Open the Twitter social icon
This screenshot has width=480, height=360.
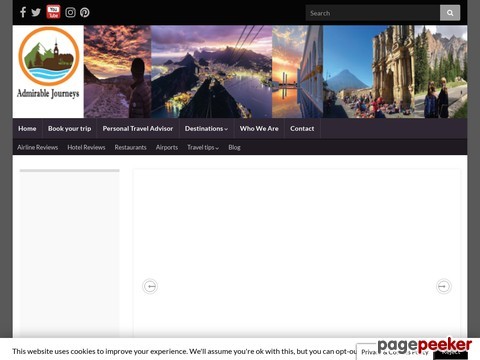click(36, 12)
